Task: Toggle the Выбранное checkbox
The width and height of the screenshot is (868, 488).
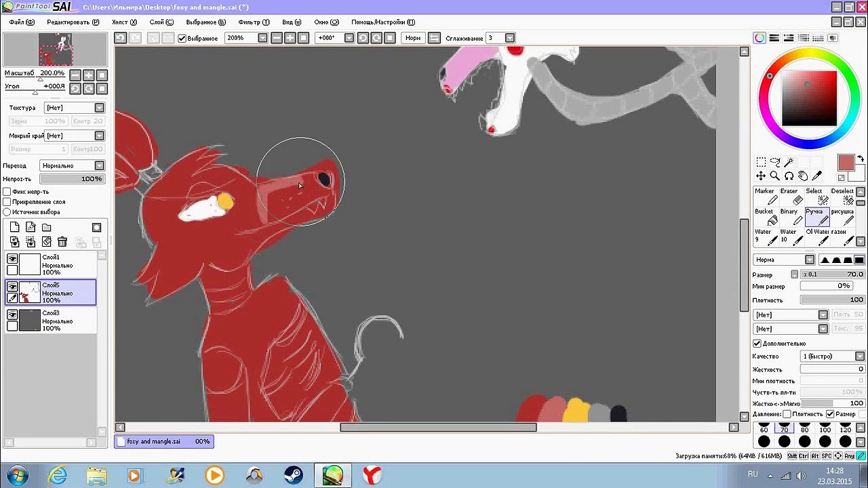Action: (x=182, y=38)
